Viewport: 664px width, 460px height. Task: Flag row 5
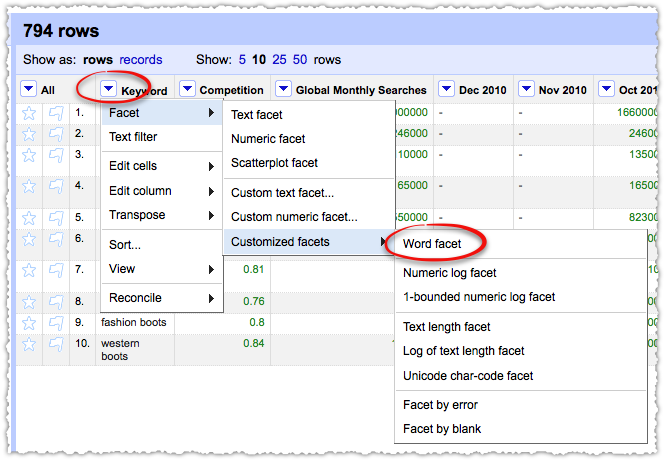(56, 218)
